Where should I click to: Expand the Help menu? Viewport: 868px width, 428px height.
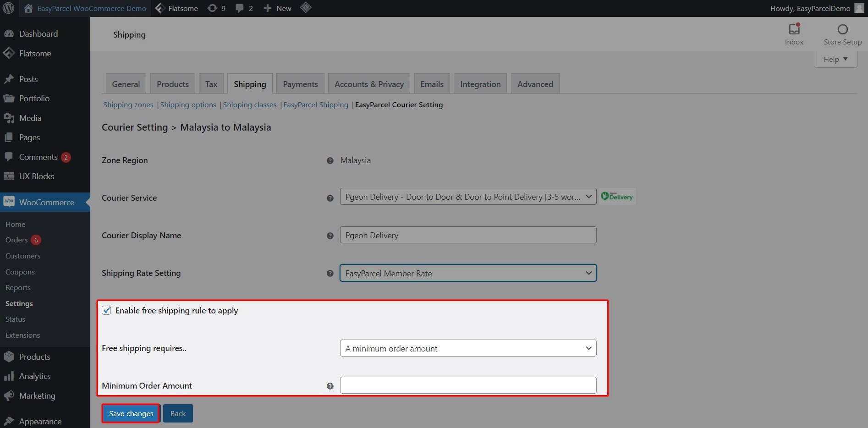(835, 59)
